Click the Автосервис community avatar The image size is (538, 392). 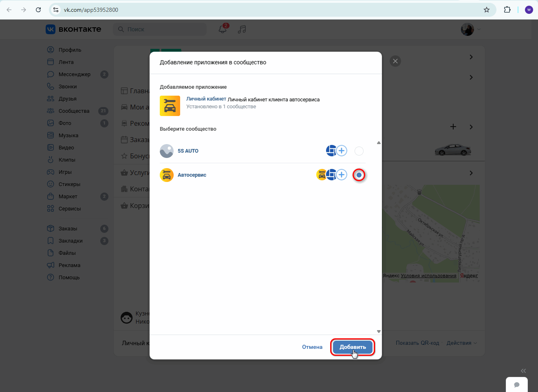(167, 175)
